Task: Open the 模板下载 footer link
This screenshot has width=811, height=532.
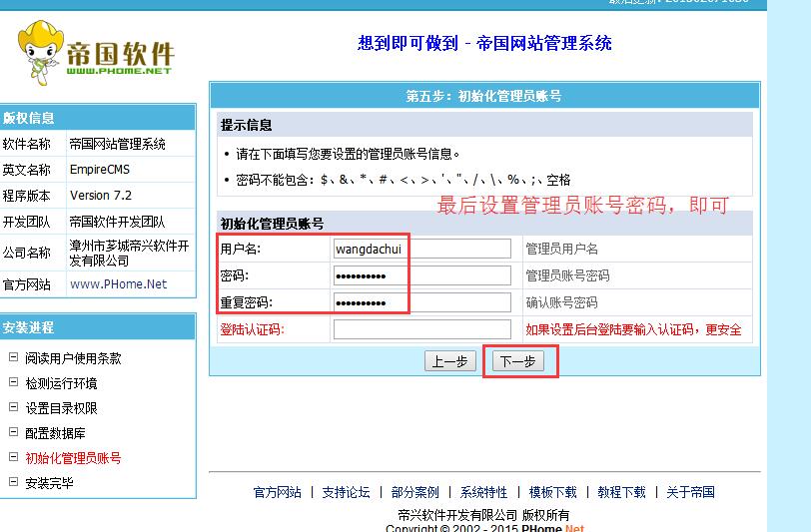Action: 552,492
